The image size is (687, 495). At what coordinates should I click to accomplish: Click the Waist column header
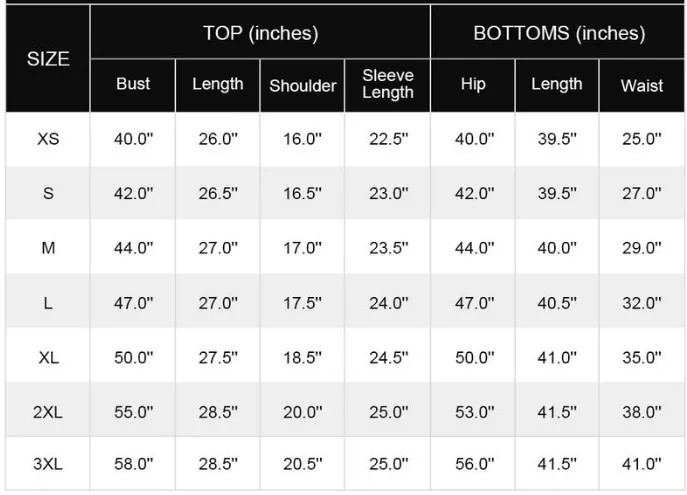[x=641, y=86]
